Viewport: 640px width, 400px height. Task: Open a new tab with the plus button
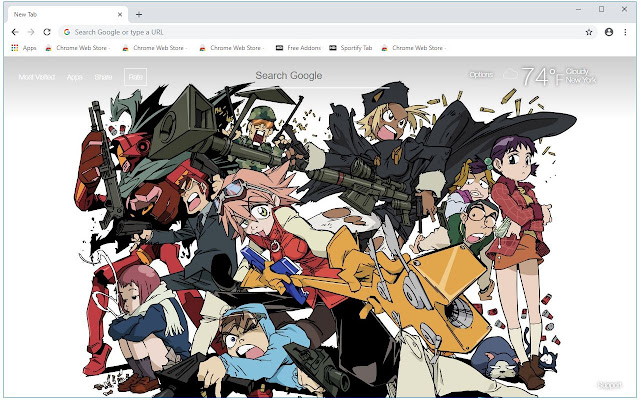point(139,15)
